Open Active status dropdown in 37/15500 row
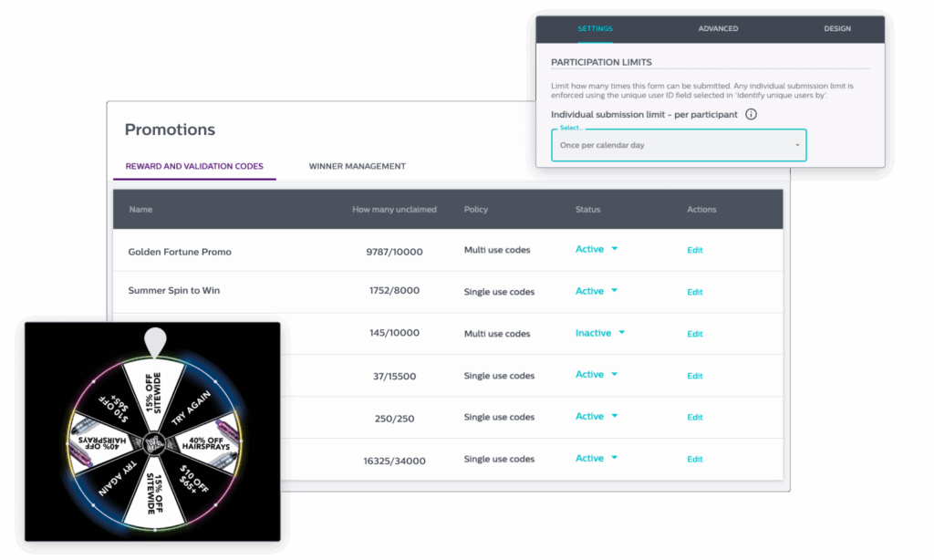The height and width of the screenshot is (560, 934). (597, 374)
